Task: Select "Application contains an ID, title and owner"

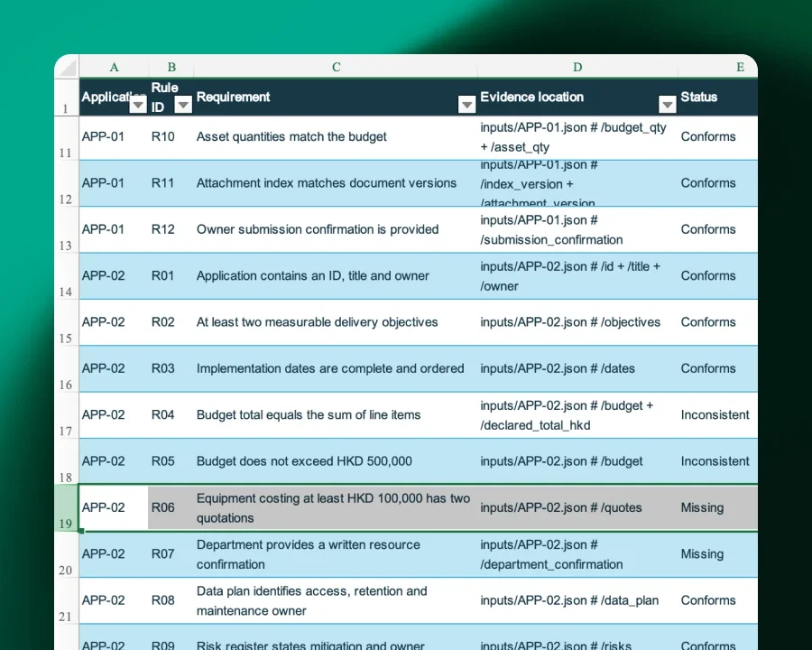Action: coord(336,275)
